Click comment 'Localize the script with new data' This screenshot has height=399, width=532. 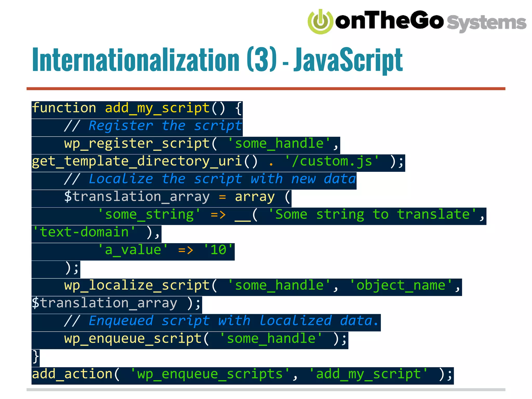222,180
